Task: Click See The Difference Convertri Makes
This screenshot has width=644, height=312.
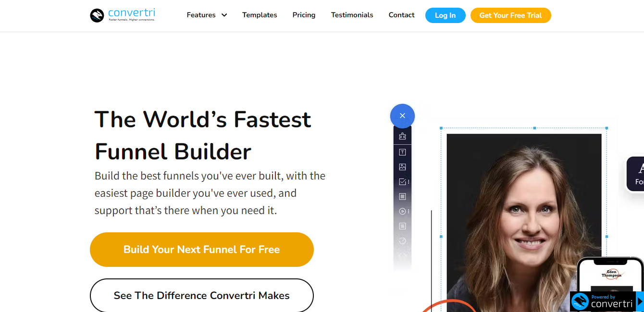Action: coord(202,295)
